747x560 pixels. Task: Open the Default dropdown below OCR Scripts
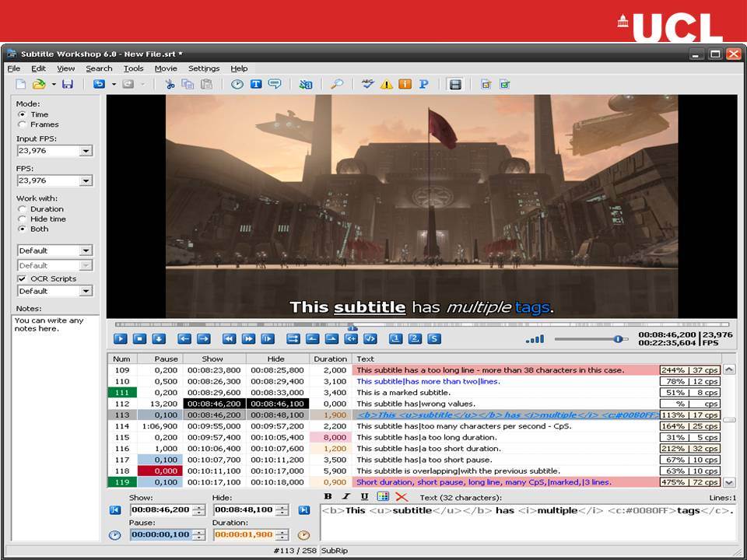[86, 291]
